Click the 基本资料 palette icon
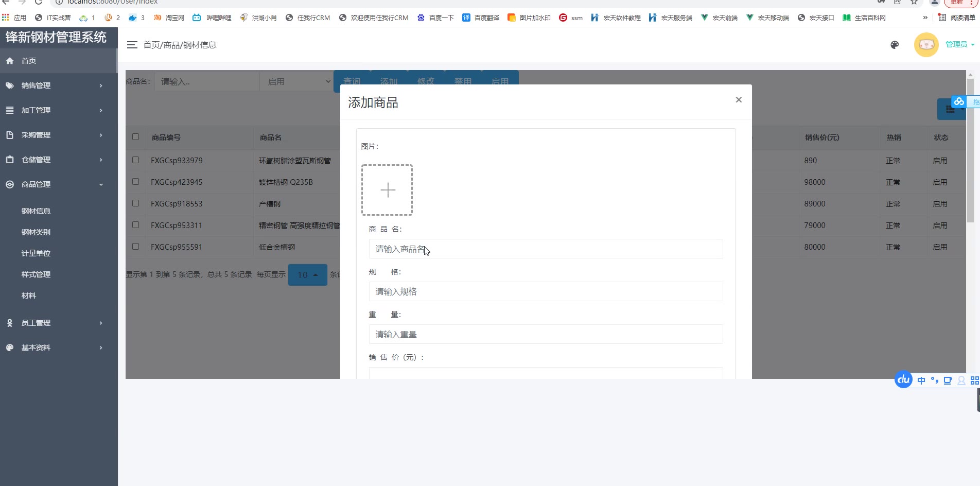 [x=10, y=348]
